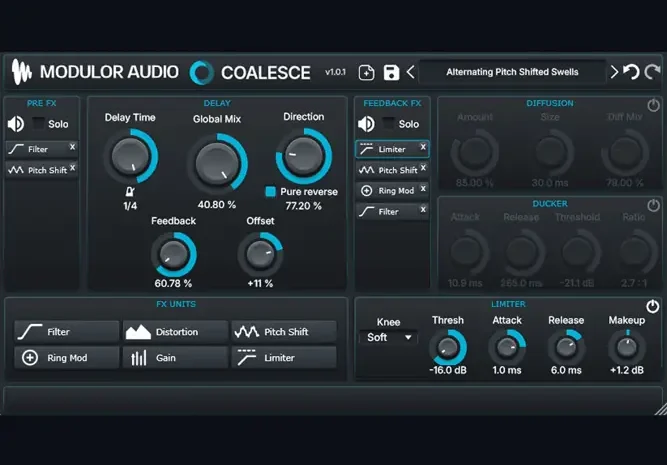The height and width of the screenshot is (465, 667).
Task: Click the 77.20 % Direction value
Action: click(x=303, y=206)
